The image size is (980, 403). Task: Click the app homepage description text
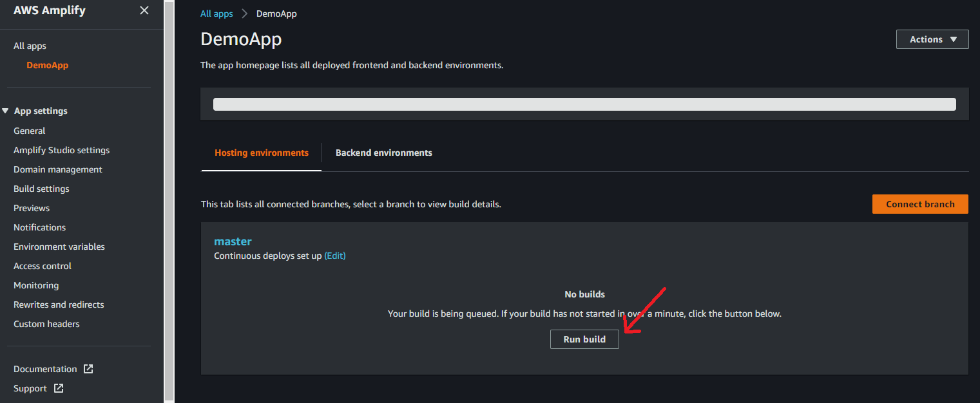point(352,65)
